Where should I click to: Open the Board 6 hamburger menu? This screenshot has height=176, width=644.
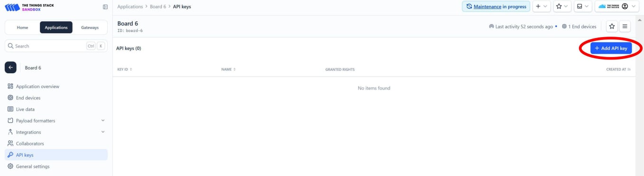[x=625, y=27]
